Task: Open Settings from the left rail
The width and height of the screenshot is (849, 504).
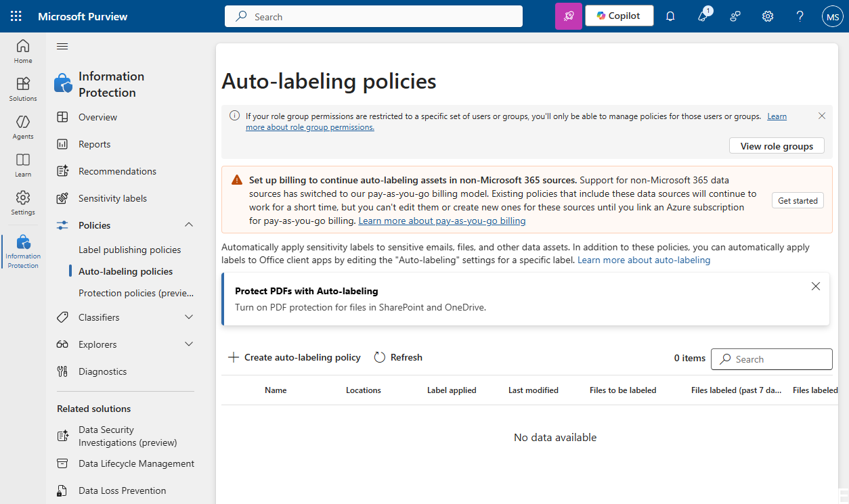Action: [22, 202]
